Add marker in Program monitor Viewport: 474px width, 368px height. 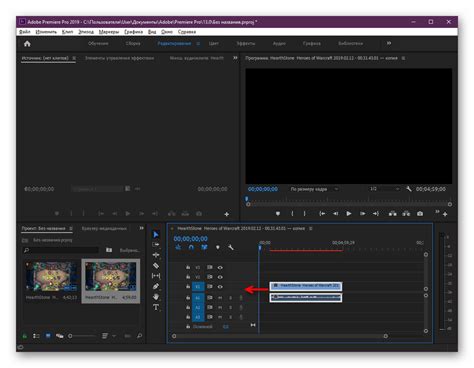278,213
